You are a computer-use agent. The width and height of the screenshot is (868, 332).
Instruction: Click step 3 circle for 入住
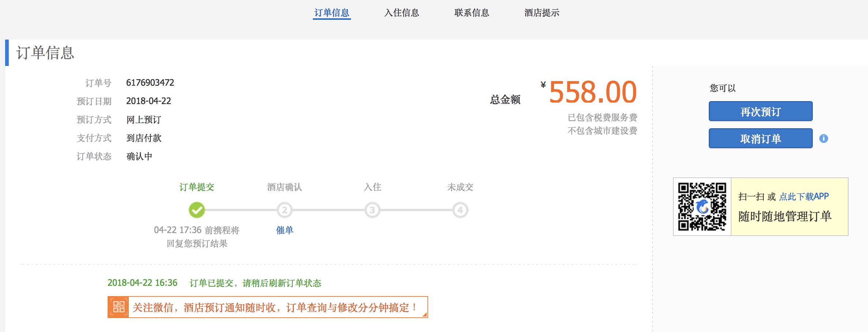pyautogui.click(x=372, y=210)
